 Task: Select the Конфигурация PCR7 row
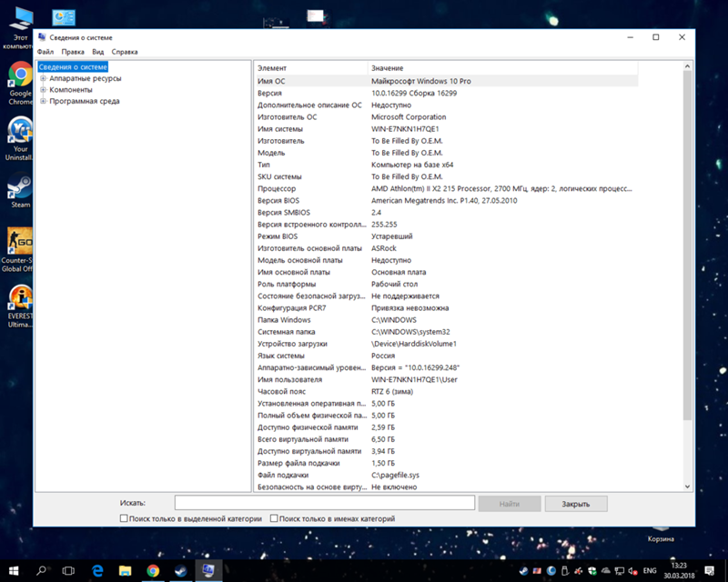tap(446, 308)
